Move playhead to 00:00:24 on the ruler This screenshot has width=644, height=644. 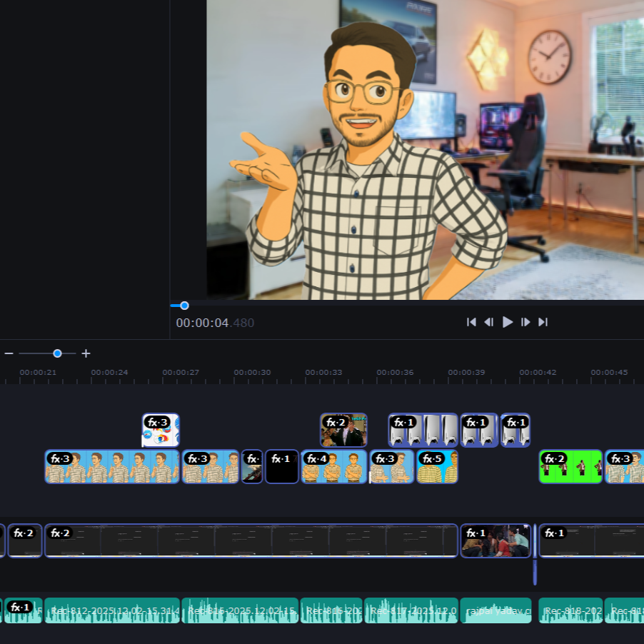[109, 373]
